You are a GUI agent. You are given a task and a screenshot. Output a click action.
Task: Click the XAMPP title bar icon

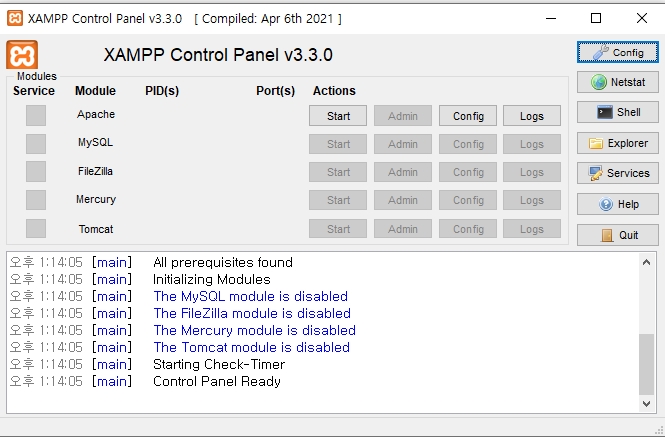pyautogui.click(x=15, y=18)
